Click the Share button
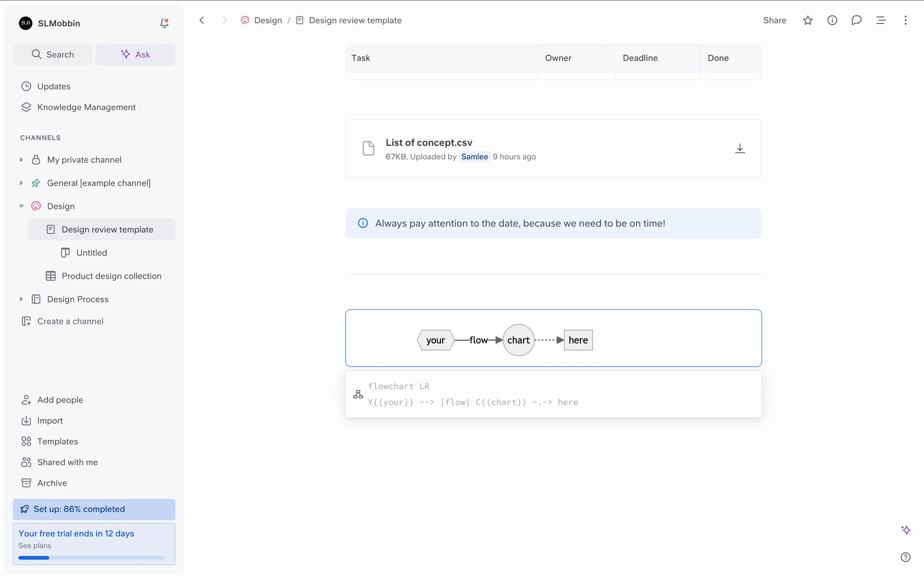 coord(774,20)
